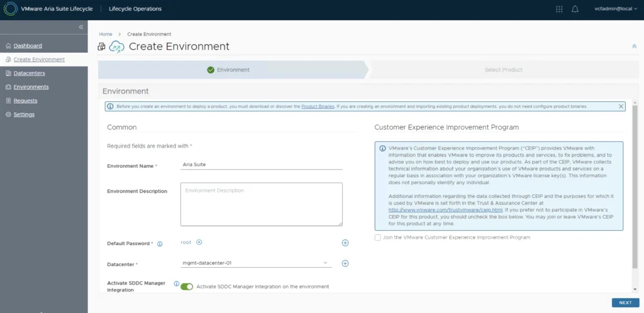Click the Default Password info icon
The width and height of the screenshot is (644, 313).
[160, 244]
